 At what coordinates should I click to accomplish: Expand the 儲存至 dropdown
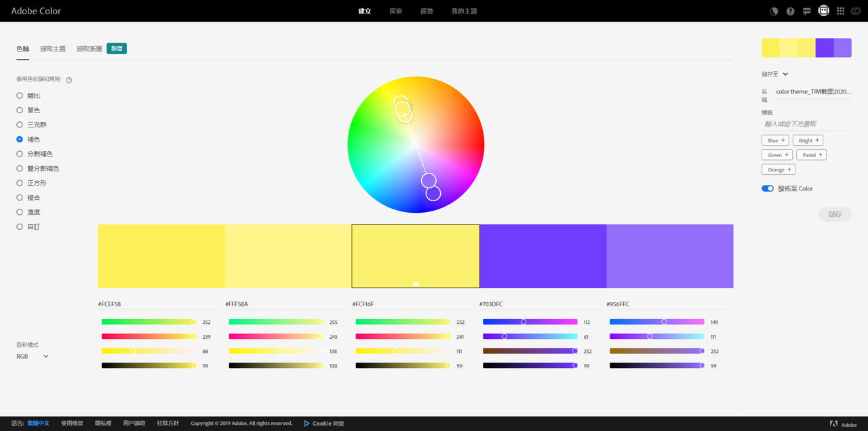(775, 75)
